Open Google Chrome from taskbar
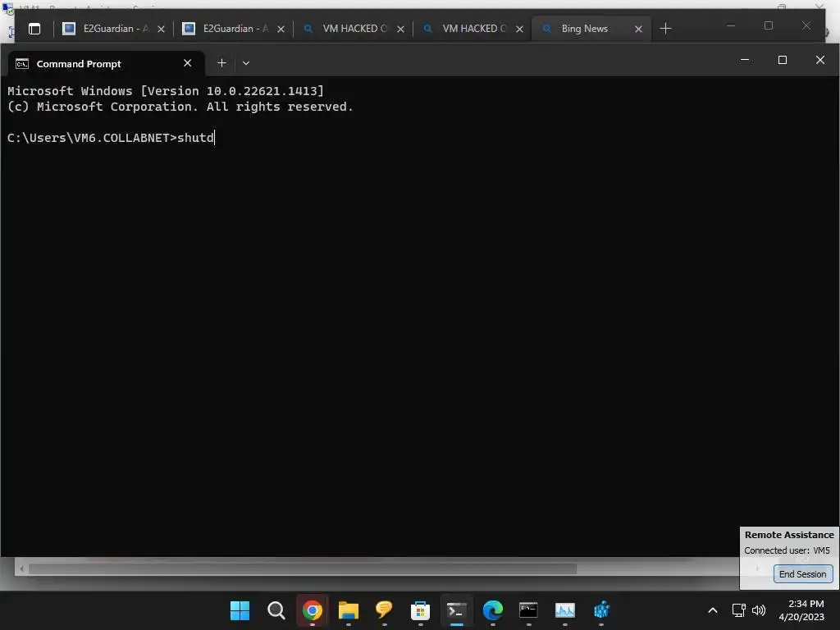 (x=313, y=610)
